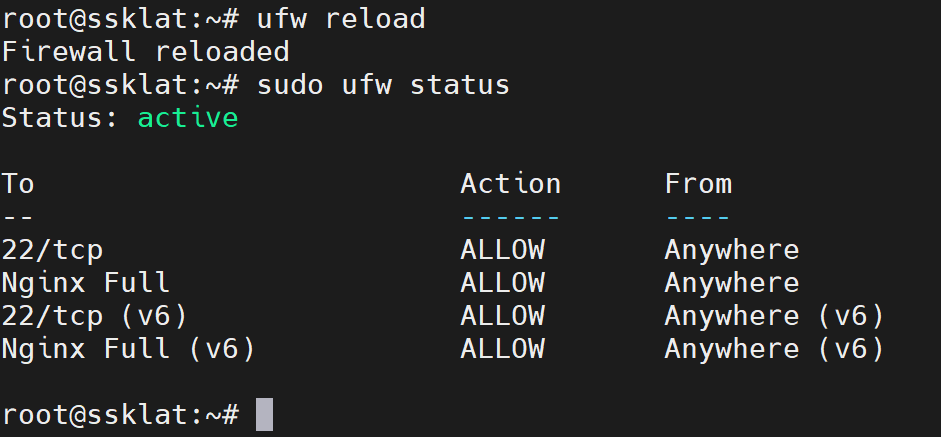Click the 'Status:' label text
Viewport: 941px width, 437px height.
point(60,118)
